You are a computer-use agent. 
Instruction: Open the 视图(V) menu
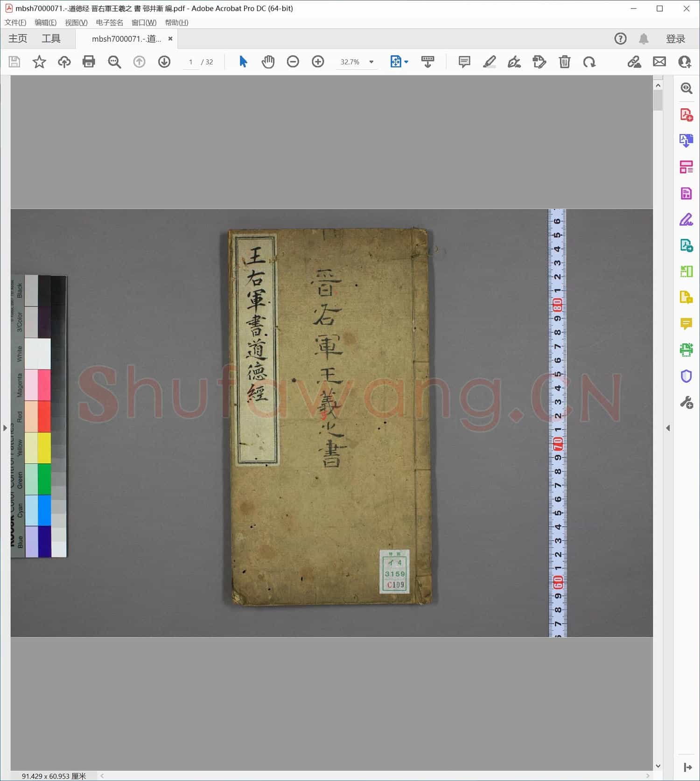point(76,22)
